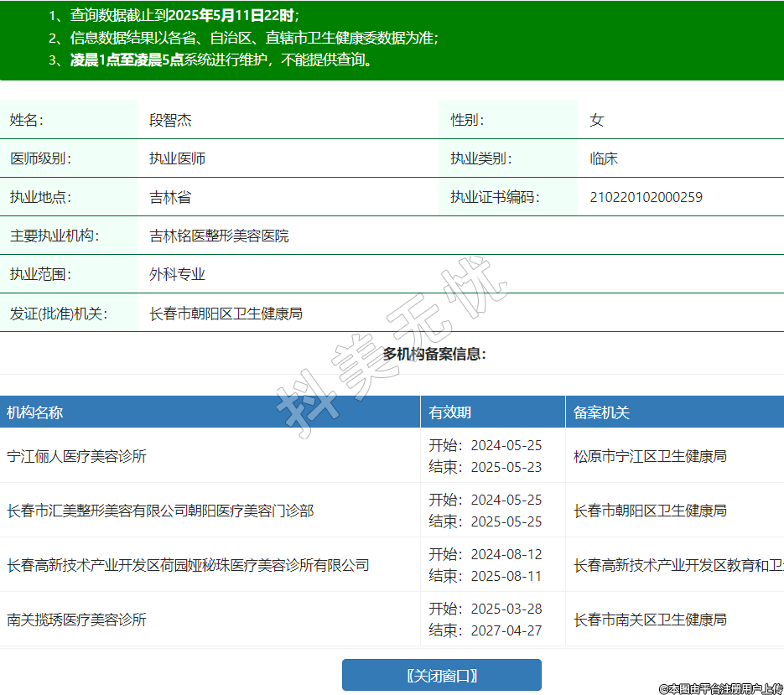The width and height of the screenshot is (784, 695).
Task: Select the 南关揽琇医疗美容诊所 row
Action: click(77, 620)
